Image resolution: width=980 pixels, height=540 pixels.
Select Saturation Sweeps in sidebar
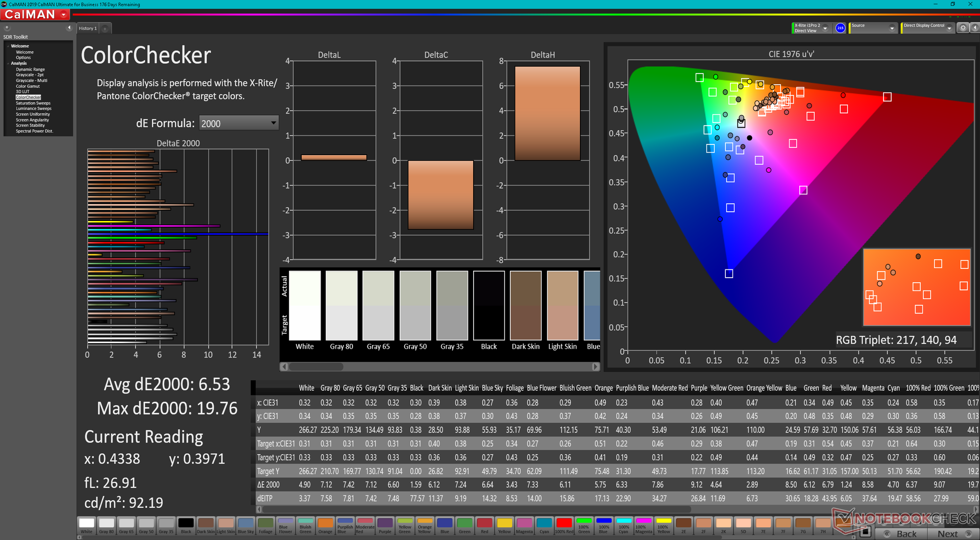click(x=33, y=103)
